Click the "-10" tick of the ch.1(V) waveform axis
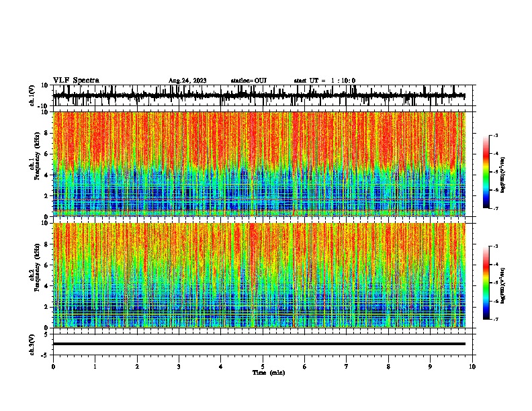This screenshot has height=411, width=532. (x=44, y=106)
